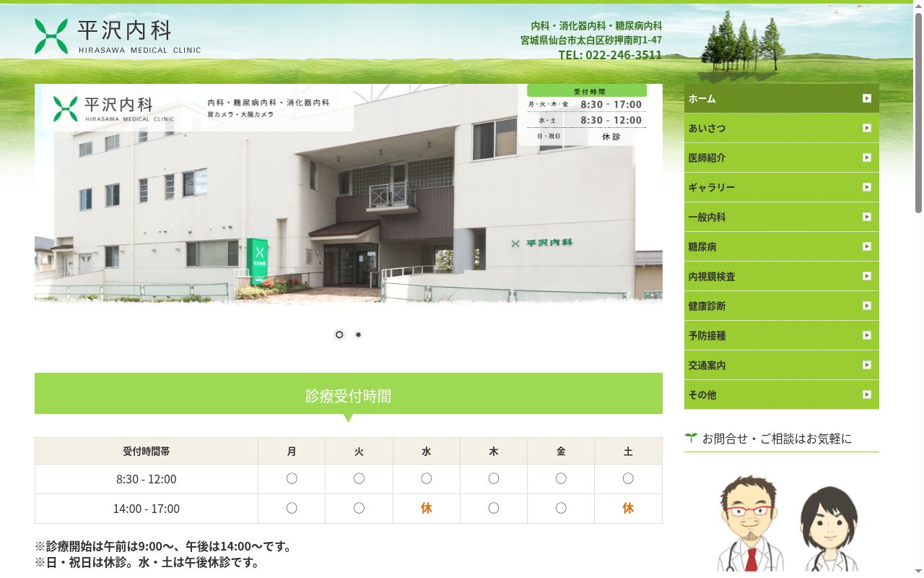This screenshot has height=578, width=924.
Task: Click arrow icon beside 内視鏡検査 menu item
Action: 867,276
